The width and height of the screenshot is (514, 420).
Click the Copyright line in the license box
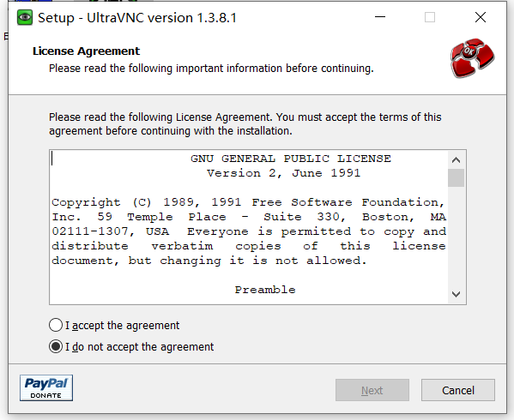tap(248, 202)
